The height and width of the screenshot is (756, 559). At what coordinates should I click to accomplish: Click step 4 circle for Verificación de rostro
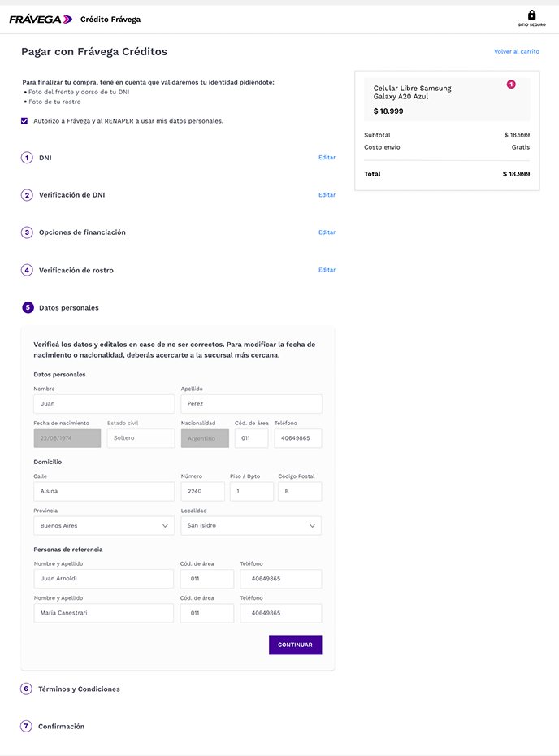27,270
